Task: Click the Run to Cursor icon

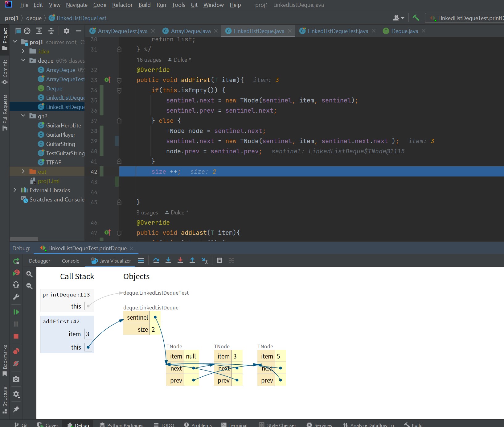Action: tap(204, 261)
